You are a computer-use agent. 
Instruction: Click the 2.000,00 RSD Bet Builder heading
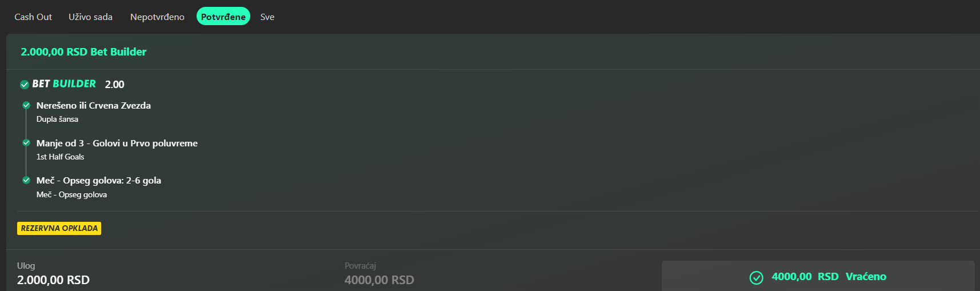click(x=83, y=52)
